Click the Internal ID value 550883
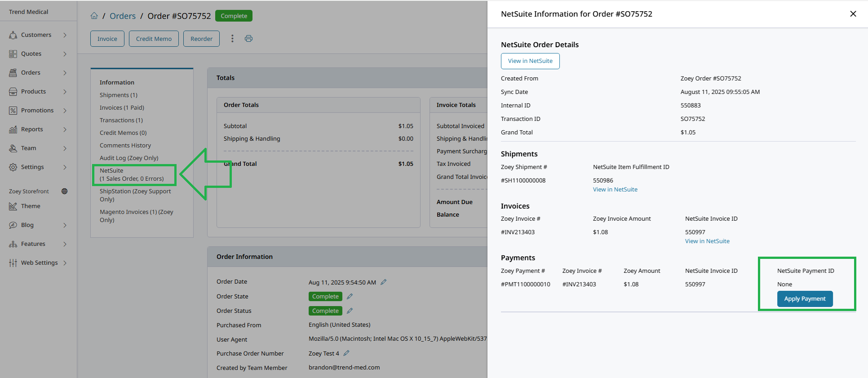The width and height of the screenshot is (868, 378). 691,105
